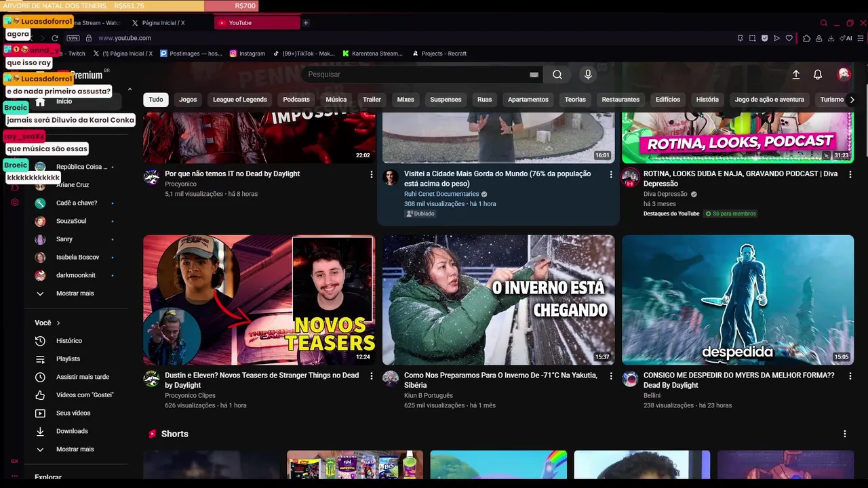Open YouTube notifications bell
868x488 pixels.
(x=818, y=75)
